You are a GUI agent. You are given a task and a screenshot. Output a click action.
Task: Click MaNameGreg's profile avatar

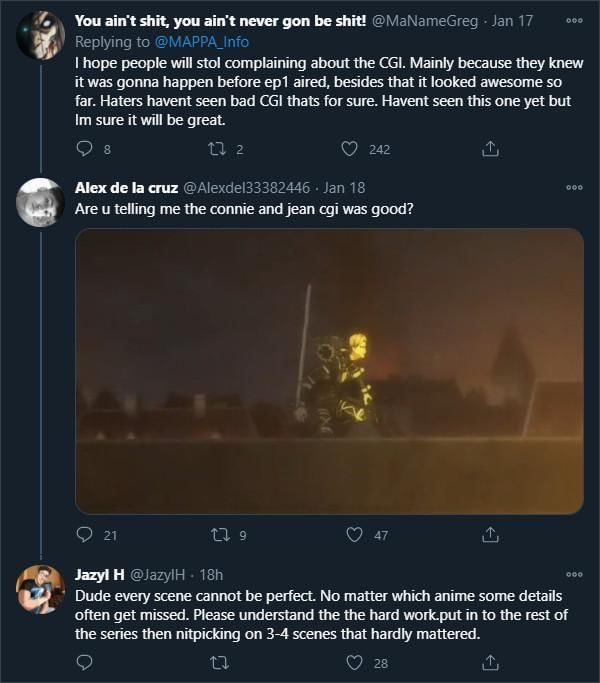point(41,36)
